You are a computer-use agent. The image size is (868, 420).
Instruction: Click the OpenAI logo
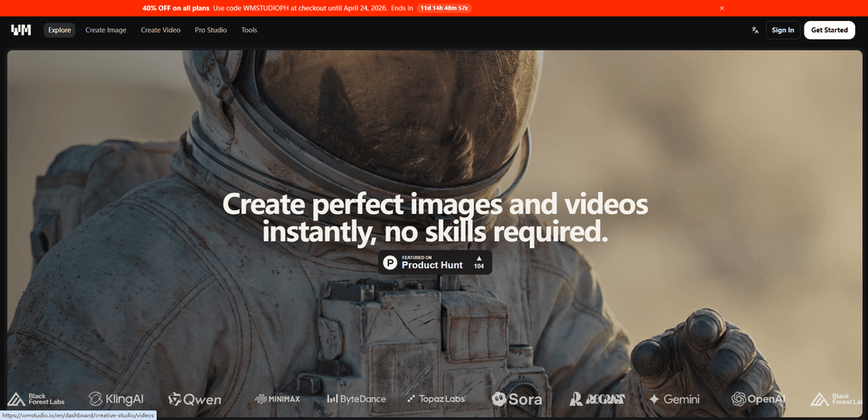click(758, 399)
